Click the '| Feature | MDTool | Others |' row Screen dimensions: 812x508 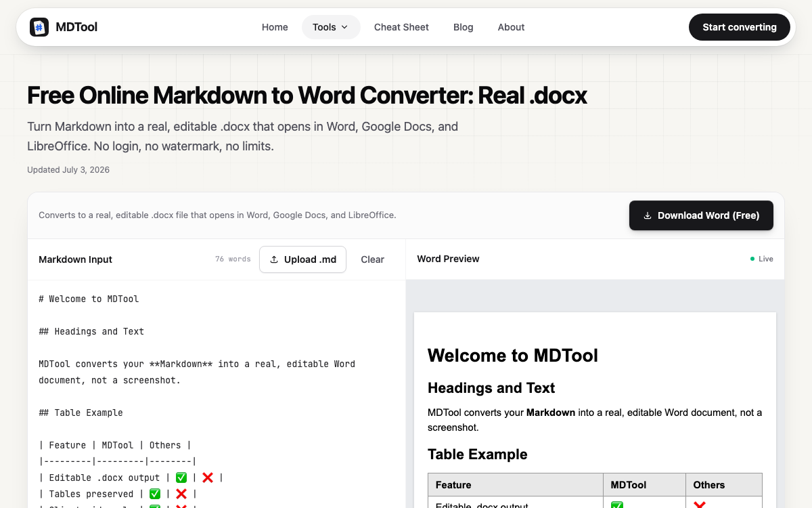(115, 445)
